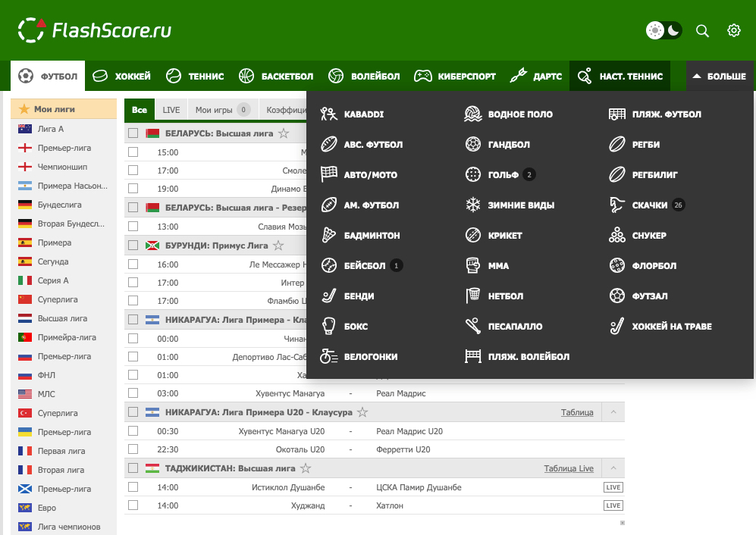
Task: Go to the КИБЕРСПОРТ tab
Action: (x=455, y=76)
